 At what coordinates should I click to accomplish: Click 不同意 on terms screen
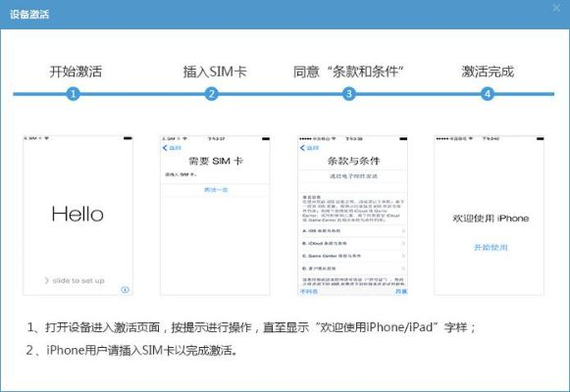309,291
